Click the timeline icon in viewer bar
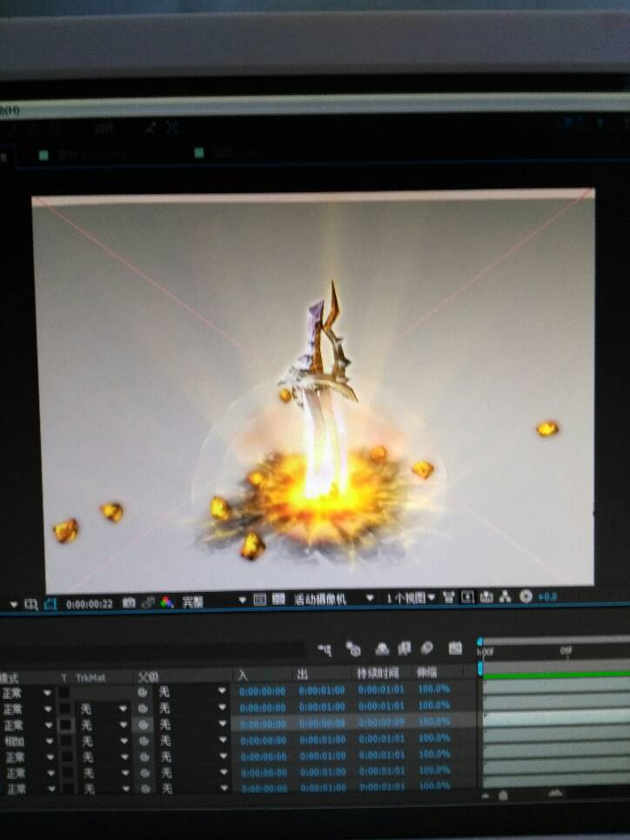The width and height of the screenshot is (630, 840). click(486, 596)
